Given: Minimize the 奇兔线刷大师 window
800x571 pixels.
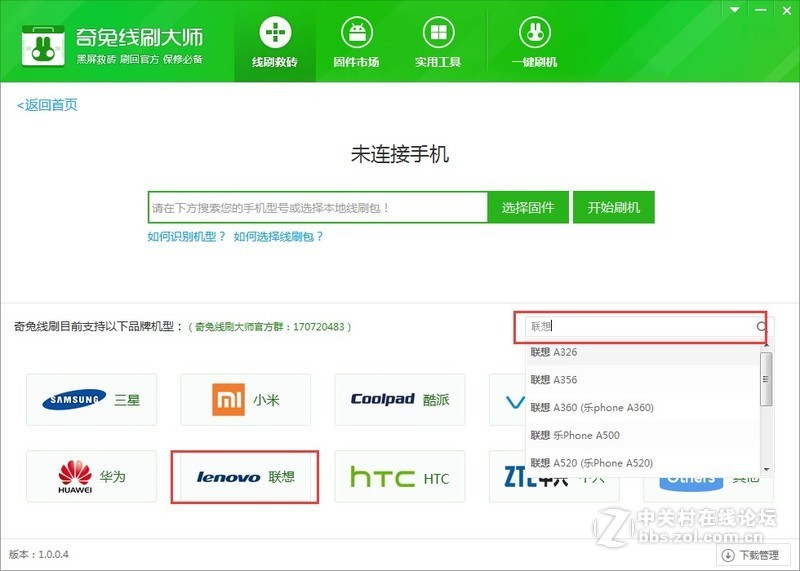Looking at the screenshot, I should [x=761, y=10].
